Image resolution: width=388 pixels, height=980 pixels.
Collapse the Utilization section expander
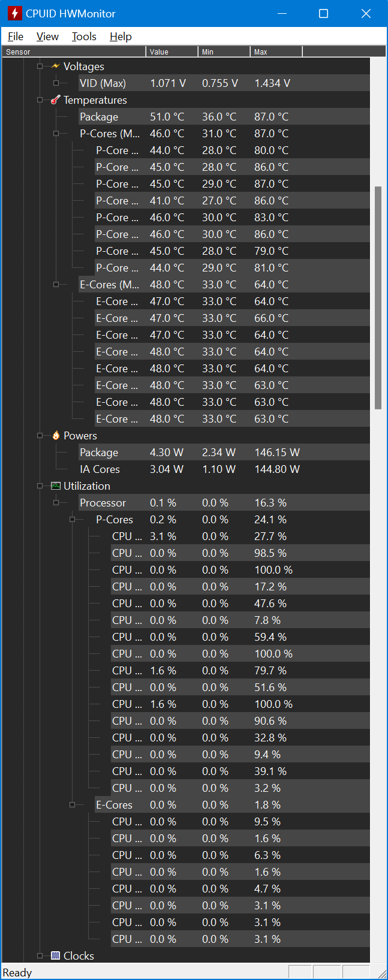40,486
